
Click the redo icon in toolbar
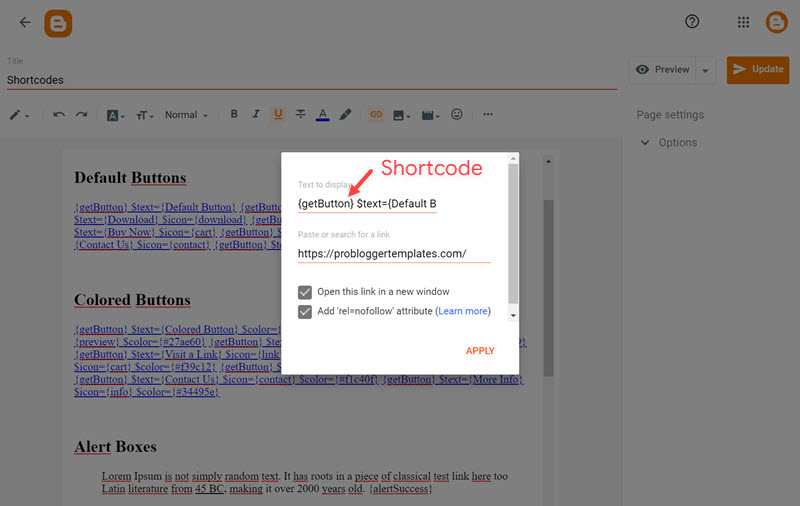81,115
